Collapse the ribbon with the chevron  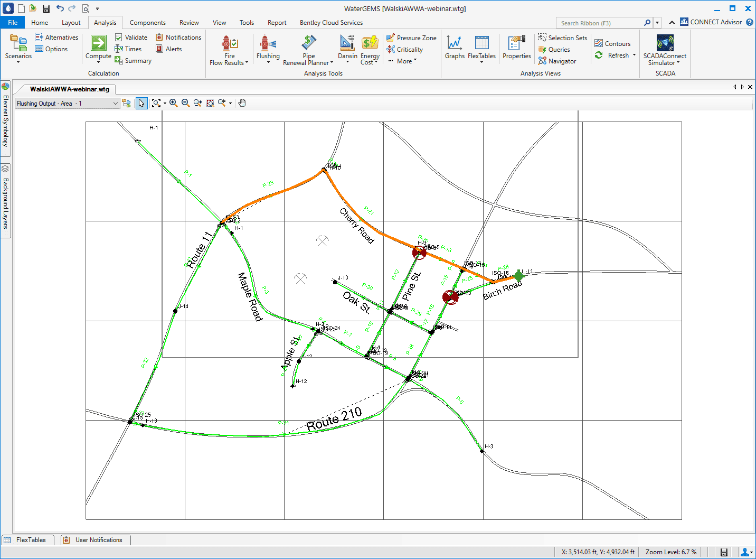click(672, 22)
